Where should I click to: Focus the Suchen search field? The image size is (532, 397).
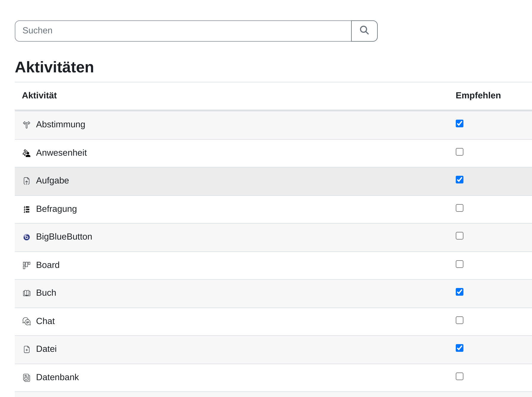coord(183,31)
